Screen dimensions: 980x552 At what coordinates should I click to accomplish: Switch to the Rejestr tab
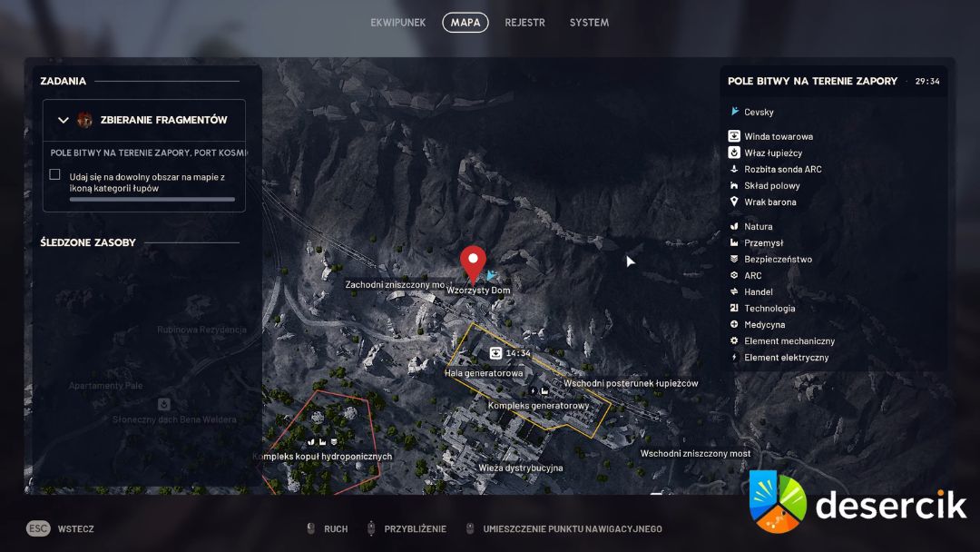tap(524, 23)
